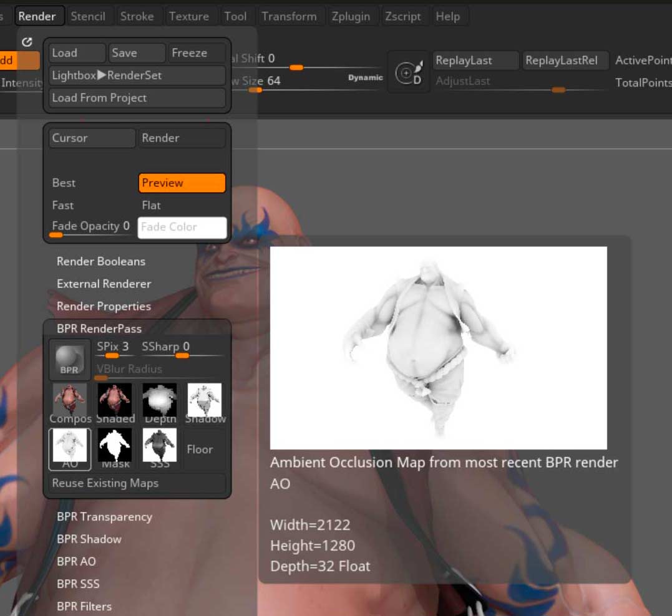Screen dimensions: 672x616
Task: Click the BPR render sphere button
Action: pos(69,359)
